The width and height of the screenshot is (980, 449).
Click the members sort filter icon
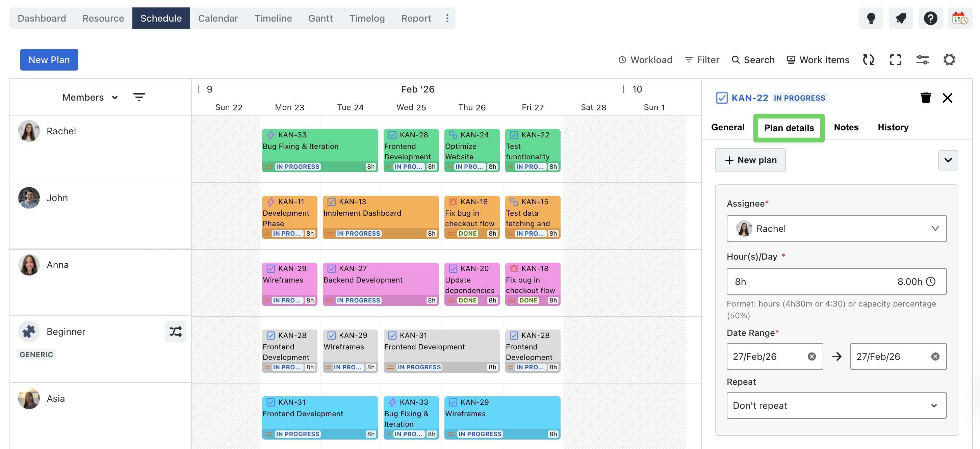pos(139,97)
